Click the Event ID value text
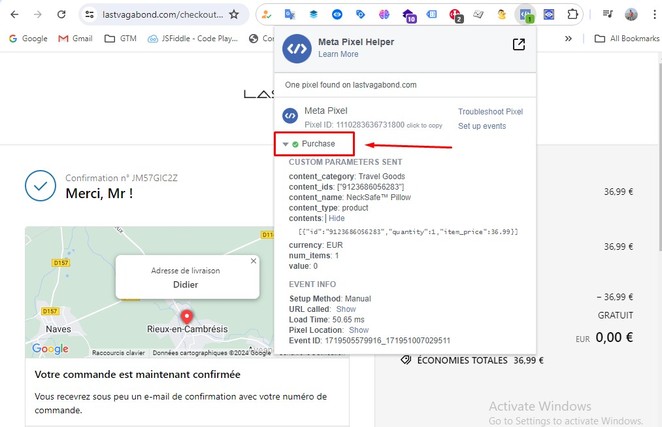This screenshot has width=662, height=427. tap(387, 340)
